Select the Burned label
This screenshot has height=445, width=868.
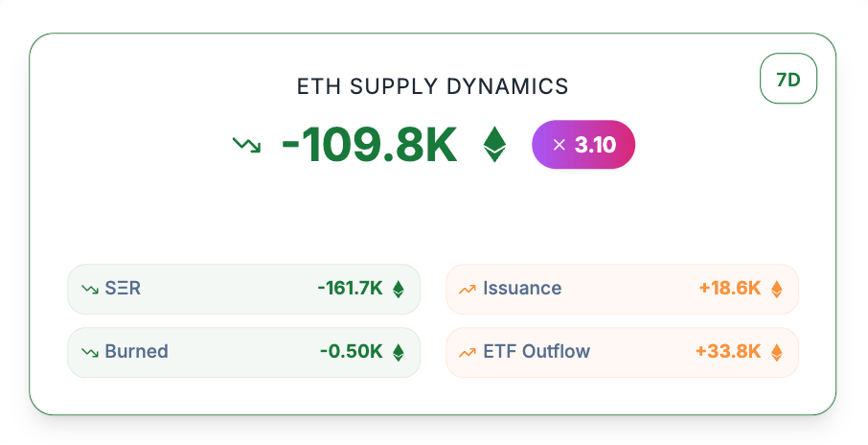pos(136,352)
